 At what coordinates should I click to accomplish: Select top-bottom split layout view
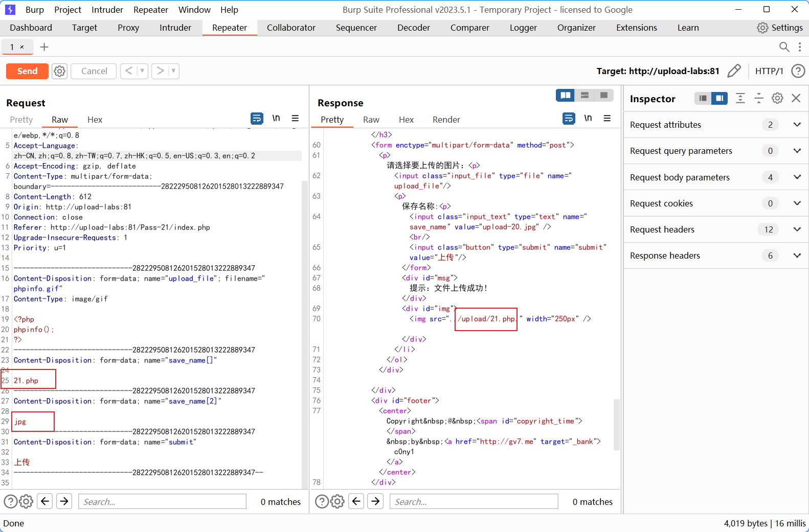coord(585,95)
